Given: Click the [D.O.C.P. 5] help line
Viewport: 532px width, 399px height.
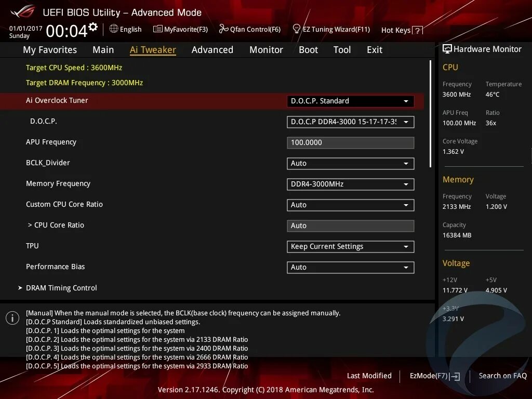Looking at the screenshot, I should pos(137,366).
